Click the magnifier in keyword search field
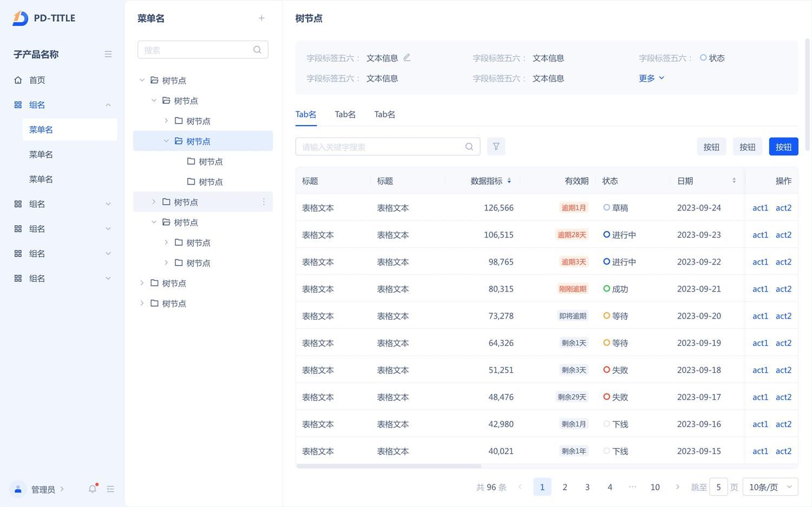Viewport: 812px width, 507px height. (469, 147)
